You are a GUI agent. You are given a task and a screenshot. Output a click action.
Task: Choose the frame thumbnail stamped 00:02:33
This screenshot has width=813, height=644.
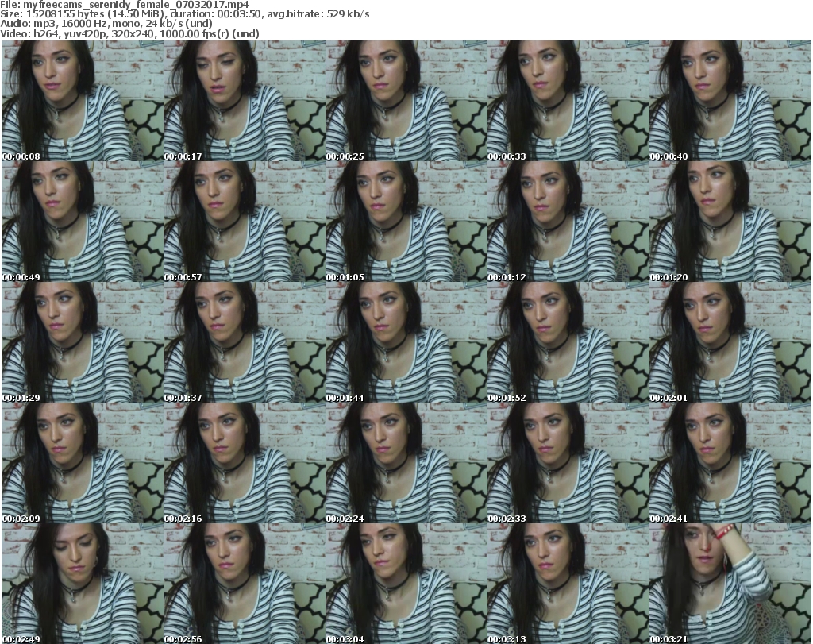tap(568, 463)
